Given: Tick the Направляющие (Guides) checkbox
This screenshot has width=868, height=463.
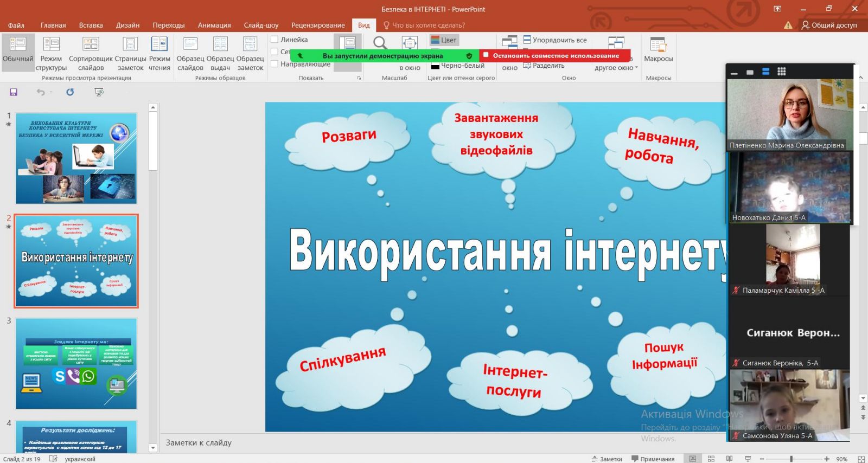Looking at the screenshot, I should click(275, 64).
